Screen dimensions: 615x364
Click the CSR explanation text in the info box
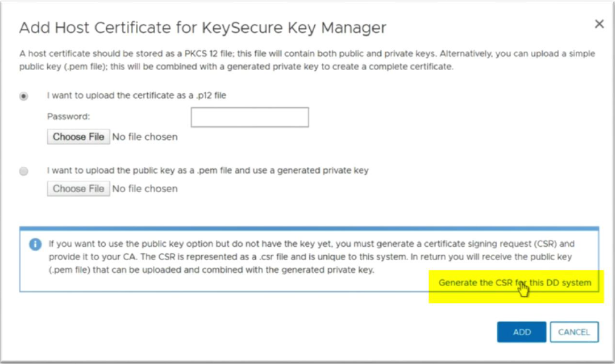[x=312, y=257]
